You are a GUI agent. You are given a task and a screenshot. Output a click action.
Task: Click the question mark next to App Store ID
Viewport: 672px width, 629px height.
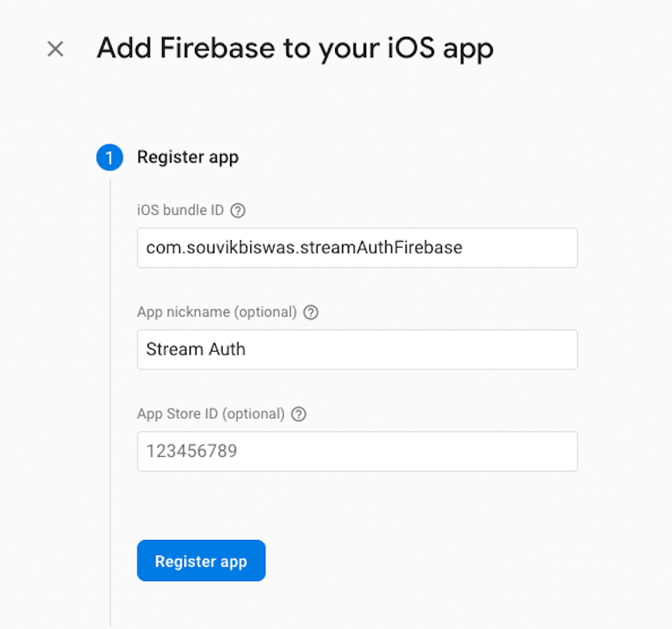[x=299, y=414]
